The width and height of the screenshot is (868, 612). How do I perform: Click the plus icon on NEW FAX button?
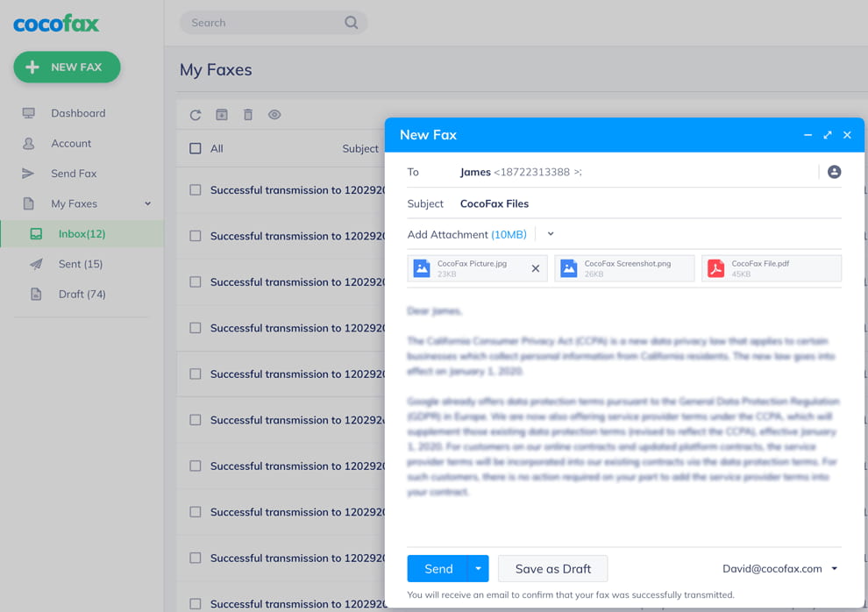tap(32, 67)
